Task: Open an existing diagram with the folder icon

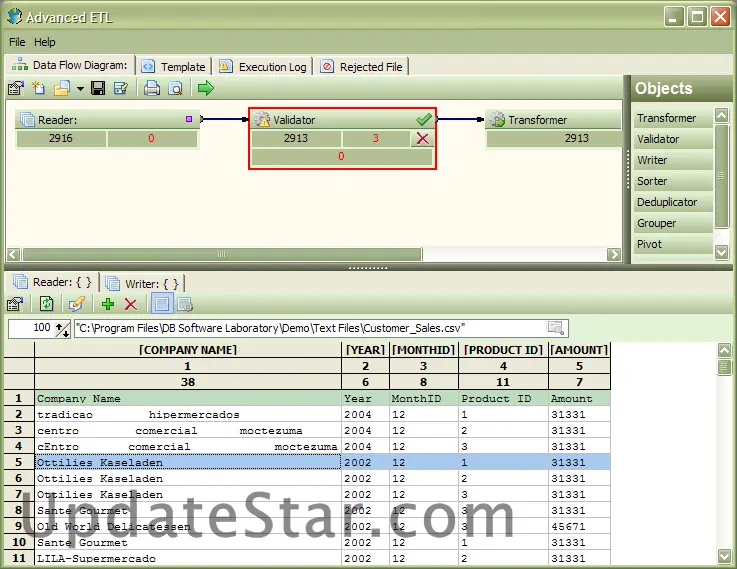Action: coord(62,88)
